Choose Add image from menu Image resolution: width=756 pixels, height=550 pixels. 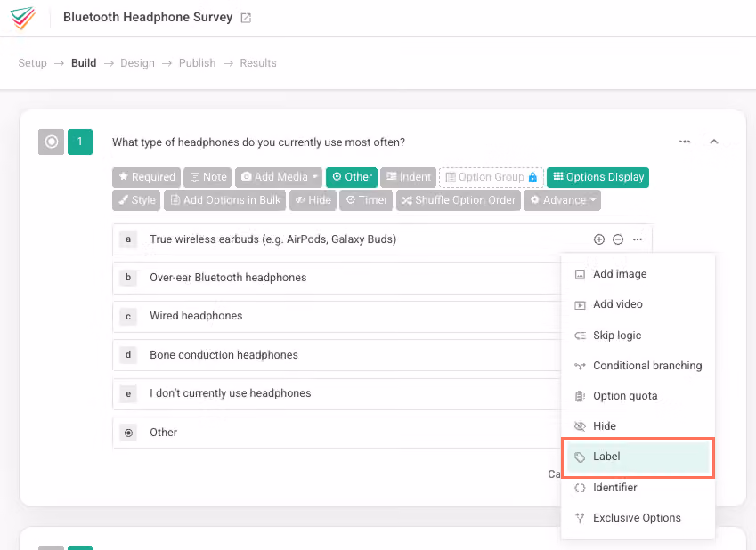638,274
